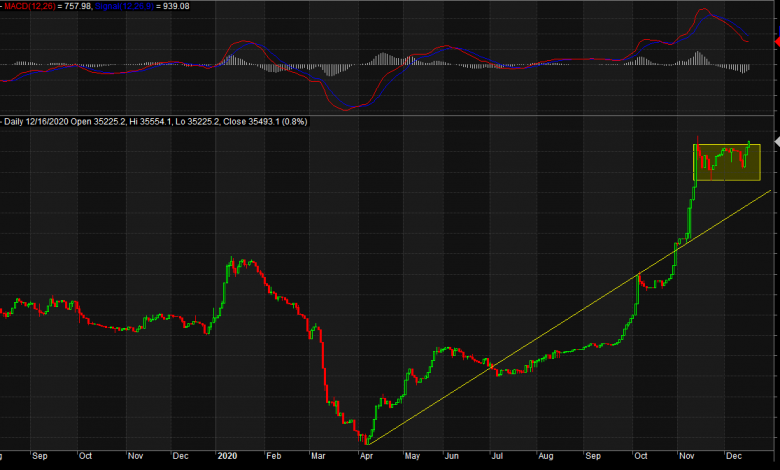
Task: Click the January 2020 price peak candle
Action: (x=231, y=262)
